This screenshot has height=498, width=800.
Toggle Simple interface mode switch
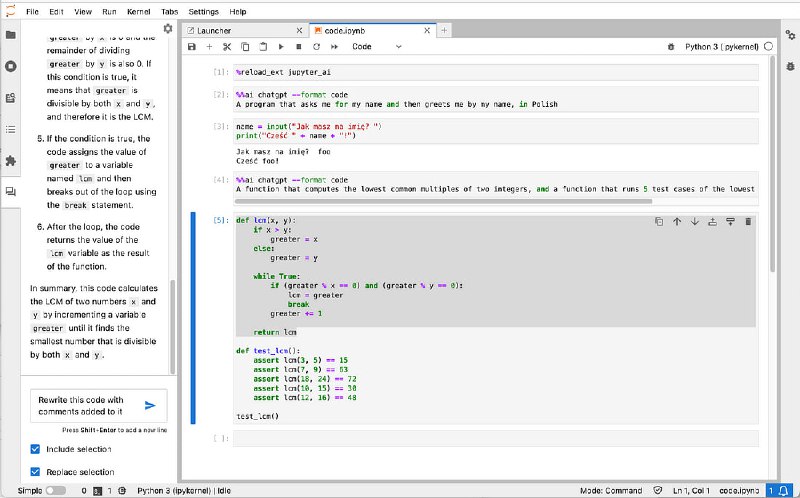tap(56, 491)
